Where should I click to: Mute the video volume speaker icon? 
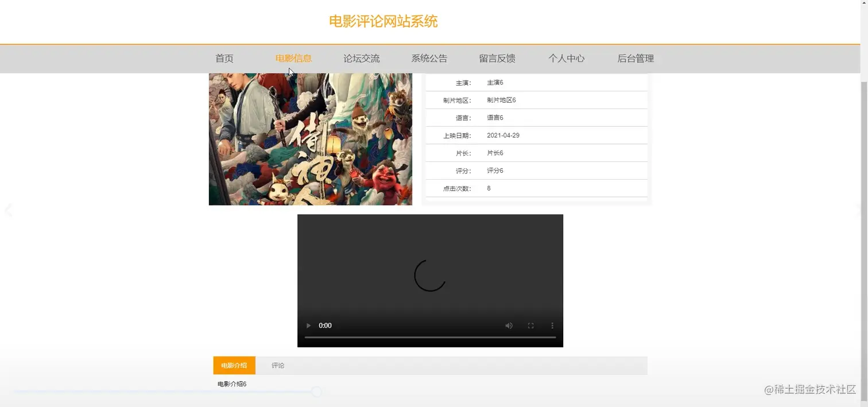(x=509, y=325)
